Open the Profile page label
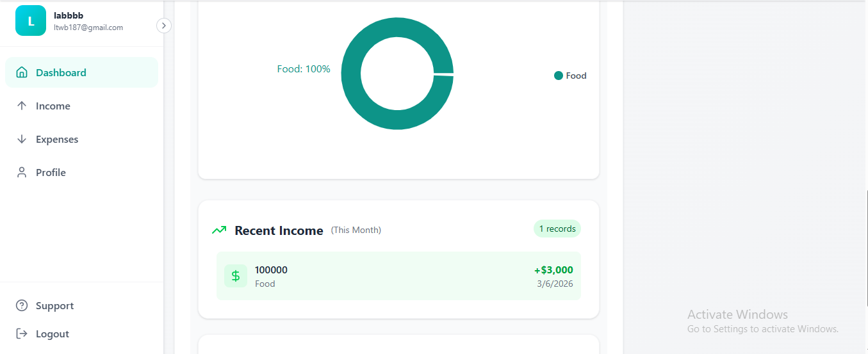 51,172
